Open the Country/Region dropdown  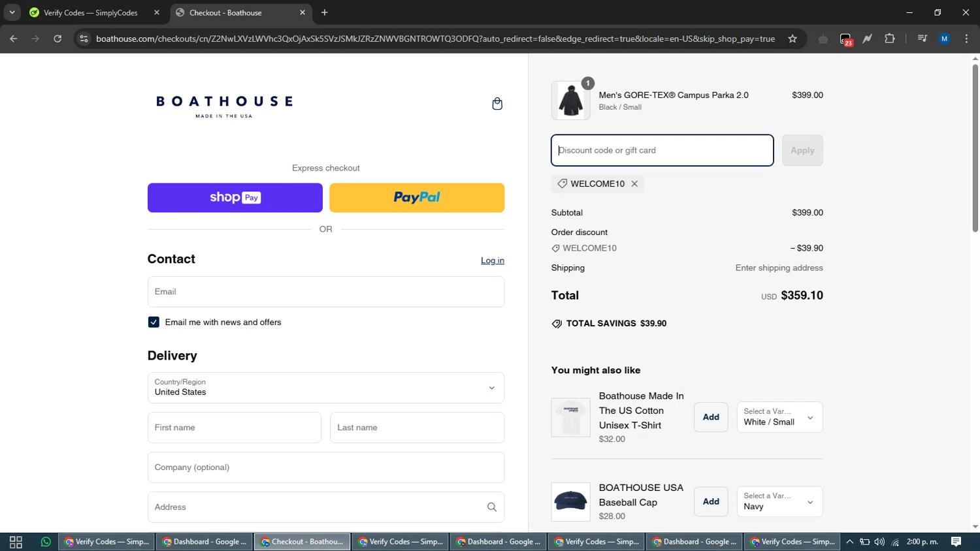tap(326, 388)
